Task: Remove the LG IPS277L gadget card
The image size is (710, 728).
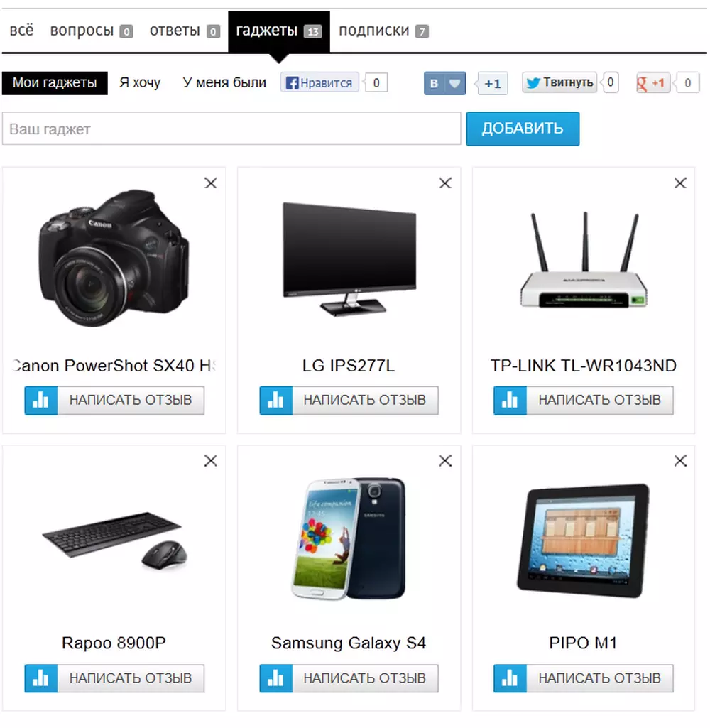Action: [445, 183]
